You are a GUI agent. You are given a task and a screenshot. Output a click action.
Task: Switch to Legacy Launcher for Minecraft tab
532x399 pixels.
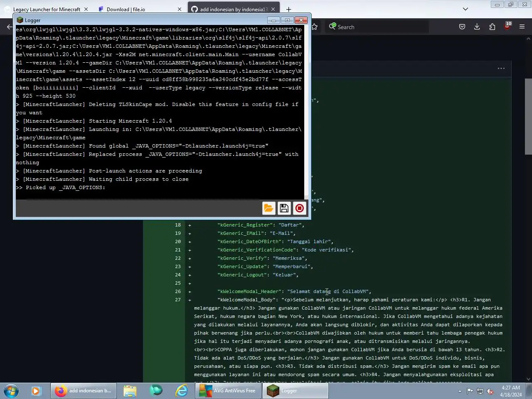coord(47,9)
